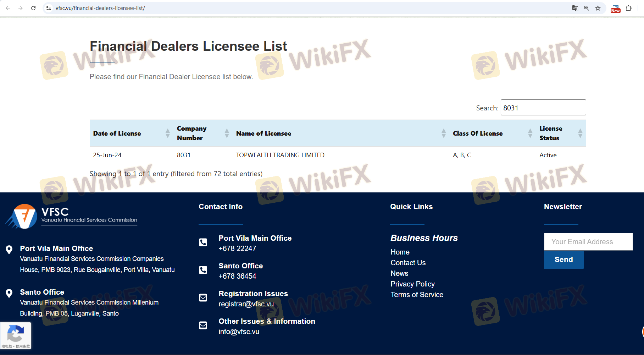The height and width of the screenshot is (355, 644).
Task: Click the zoom magnifier icon in address bar
Action: point(587,8)
